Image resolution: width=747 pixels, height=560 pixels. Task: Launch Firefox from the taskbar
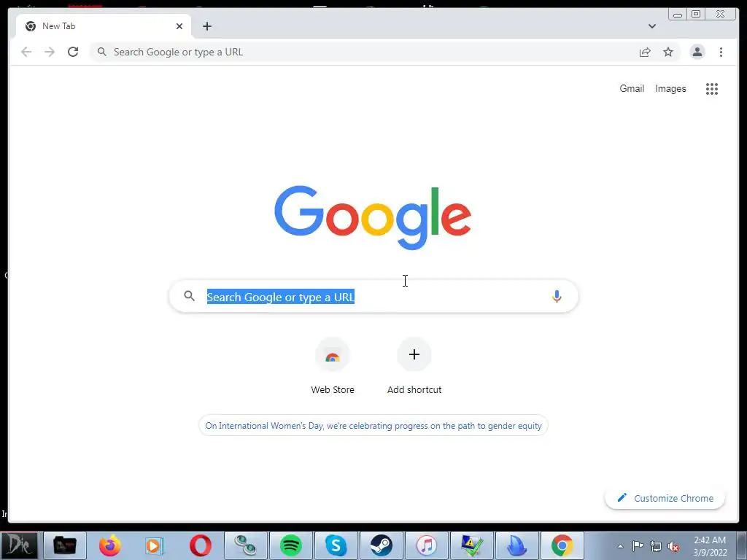click(x=109, y=545)
